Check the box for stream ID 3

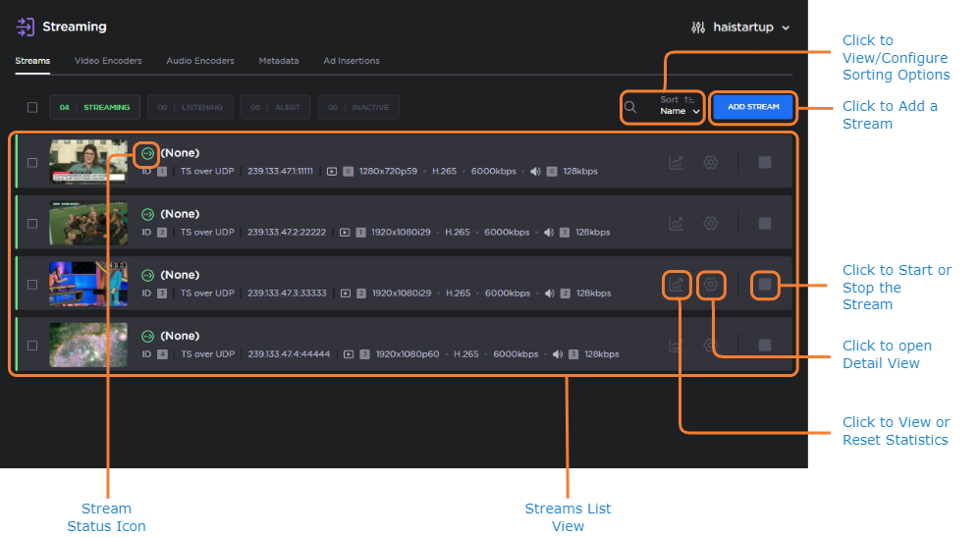pos(32,285)
